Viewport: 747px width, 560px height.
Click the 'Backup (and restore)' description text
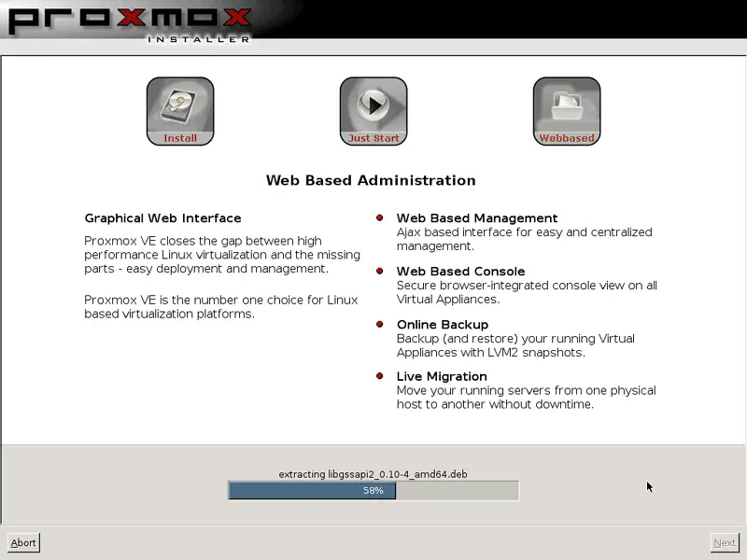coord(515,345)
